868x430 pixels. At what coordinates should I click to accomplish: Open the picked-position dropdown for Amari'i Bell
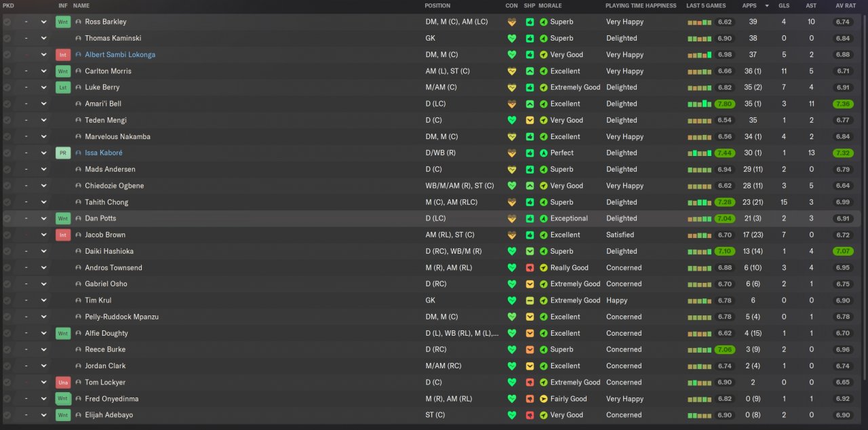(44, 104)
